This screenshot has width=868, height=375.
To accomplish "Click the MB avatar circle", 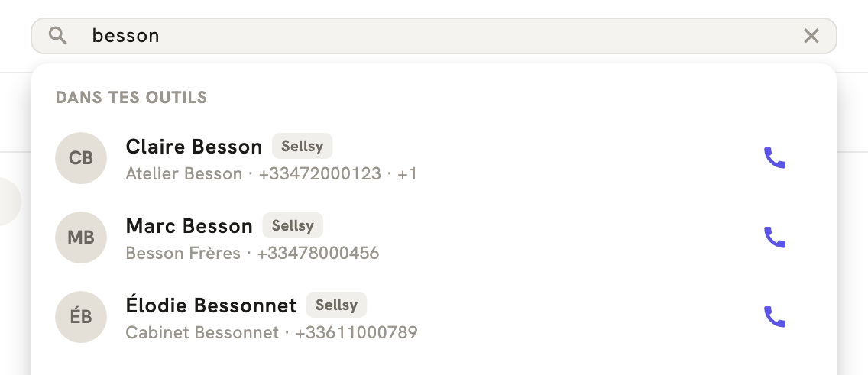I will tap(81, 238).
